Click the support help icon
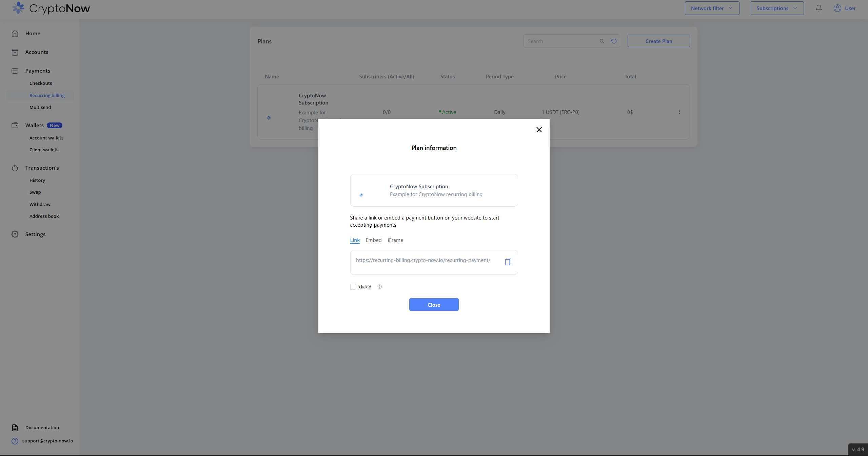 (x=15, y=441)
